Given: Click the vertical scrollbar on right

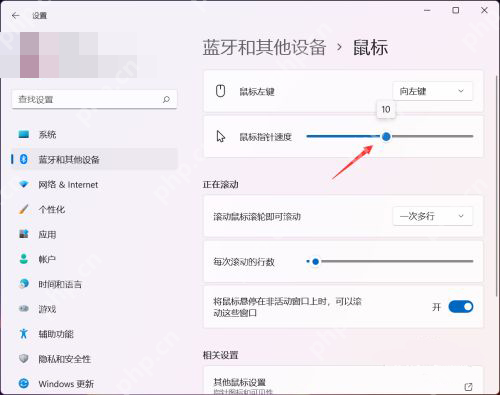Looking at the screenshot, I should (497, 185).
